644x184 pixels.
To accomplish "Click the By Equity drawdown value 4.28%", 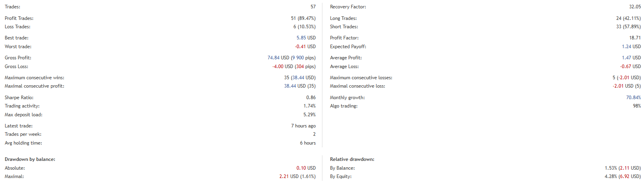I will point(610,176).
